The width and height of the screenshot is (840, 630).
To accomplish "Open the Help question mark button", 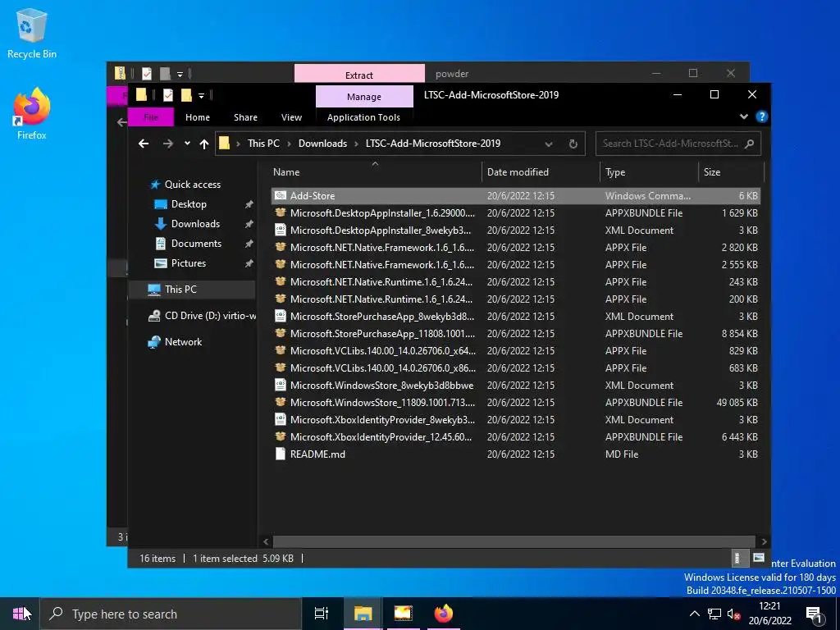I will 761,116.
